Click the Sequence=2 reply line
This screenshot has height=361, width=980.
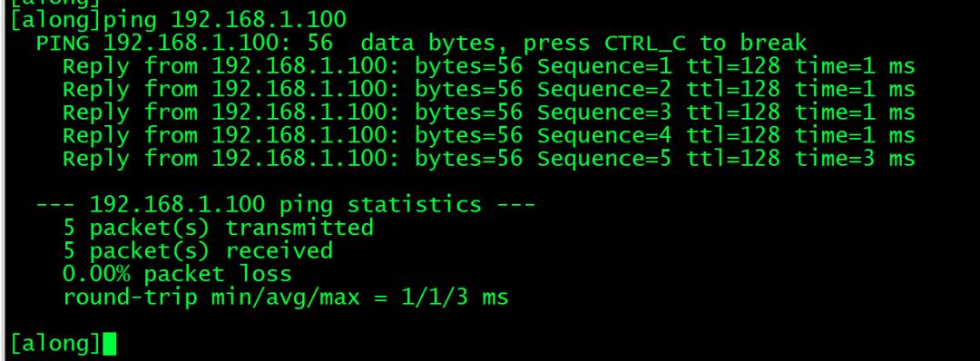[x=489, y=89]
